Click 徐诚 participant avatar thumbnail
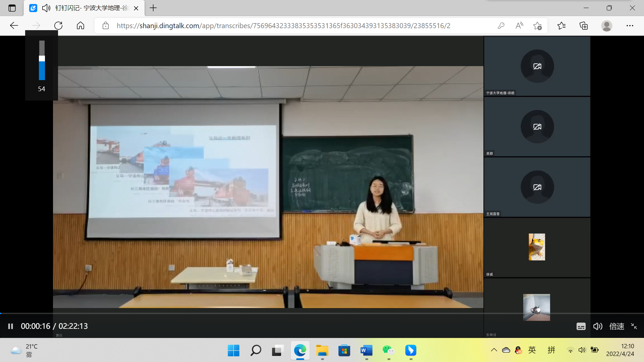 537,247
